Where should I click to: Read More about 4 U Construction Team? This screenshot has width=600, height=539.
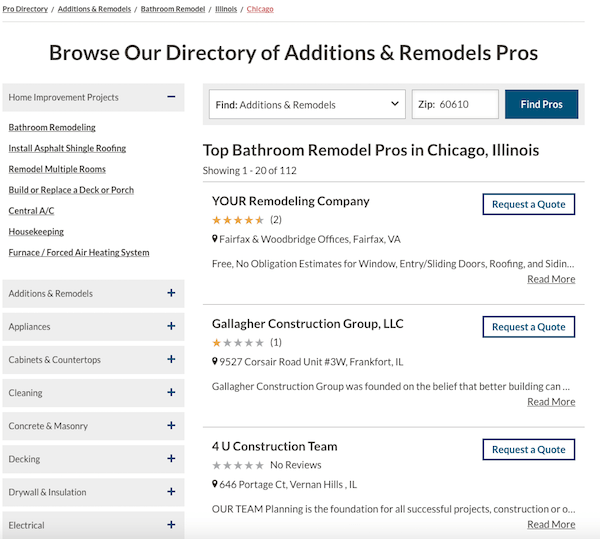pos(551,524)
